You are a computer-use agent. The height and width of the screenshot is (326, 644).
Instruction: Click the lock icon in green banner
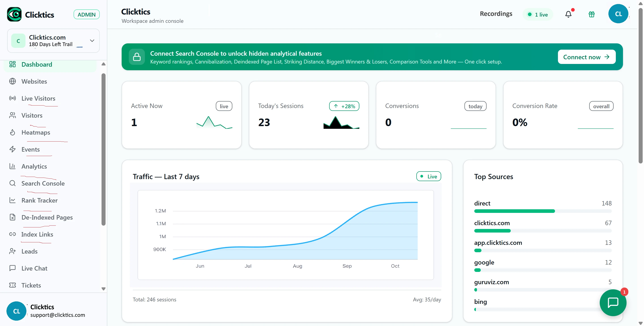point(137,57)
